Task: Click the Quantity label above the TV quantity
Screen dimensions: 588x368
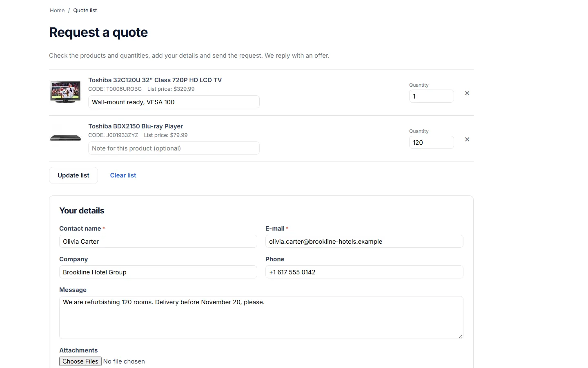Action: click(419, 85)
